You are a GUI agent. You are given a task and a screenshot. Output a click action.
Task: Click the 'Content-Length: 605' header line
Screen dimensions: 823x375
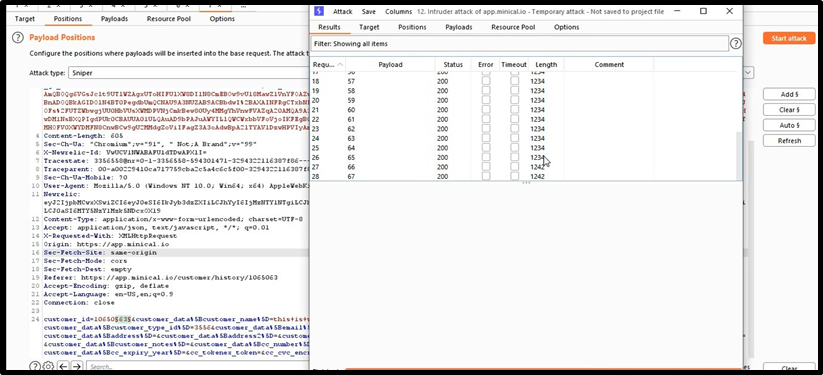(x=83, y=136)
